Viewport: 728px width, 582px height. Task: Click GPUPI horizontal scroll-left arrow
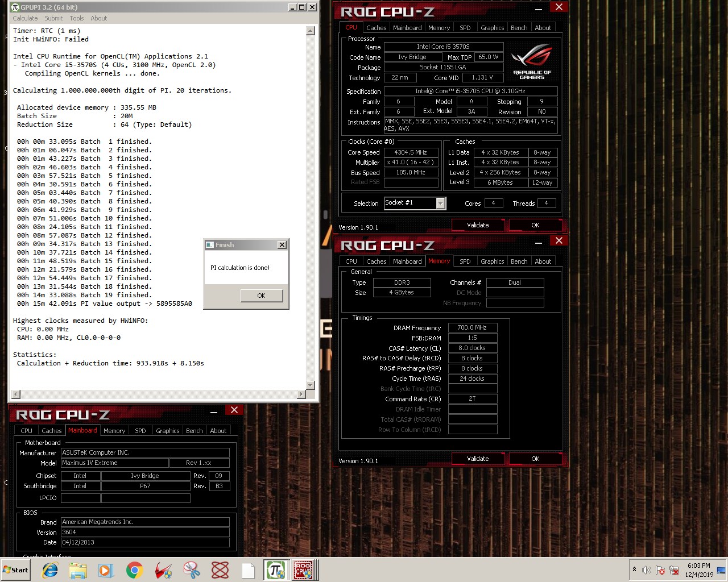coord(16,394)
